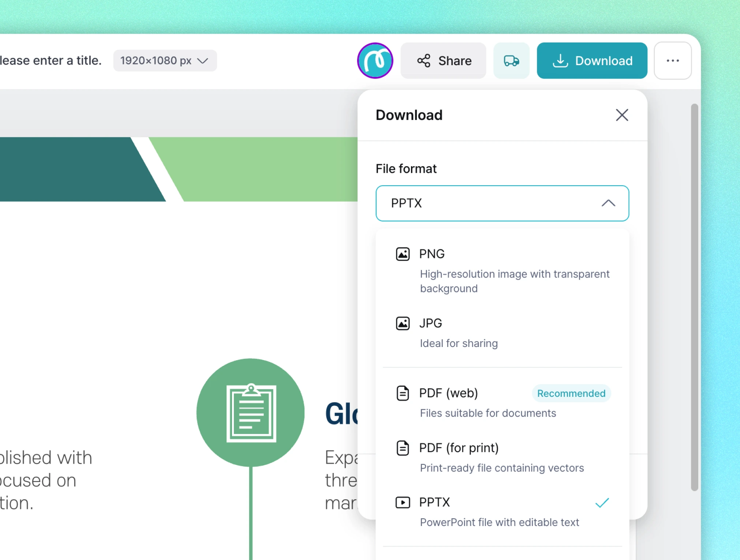Viewport: 740px width, 560px height.
Task: Click 'Print-ready file containing vectors' description
Action: coord(502,468)
